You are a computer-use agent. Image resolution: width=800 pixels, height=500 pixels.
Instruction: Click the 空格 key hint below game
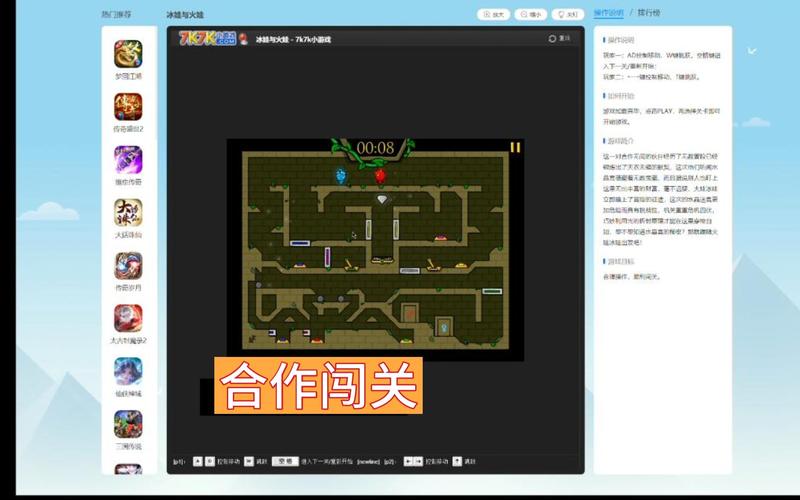[x=285, y=461]
